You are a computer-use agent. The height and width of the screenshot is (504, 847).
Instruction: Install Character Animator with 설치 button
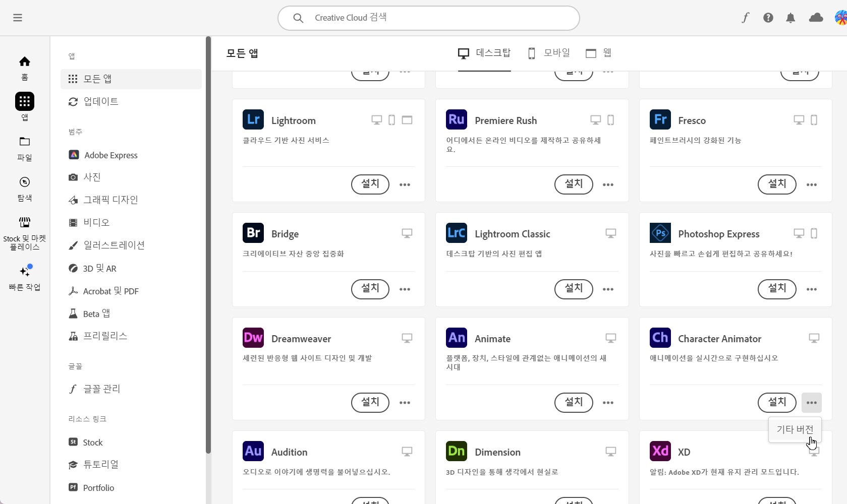pyautogui.click(x=777, y=403)
